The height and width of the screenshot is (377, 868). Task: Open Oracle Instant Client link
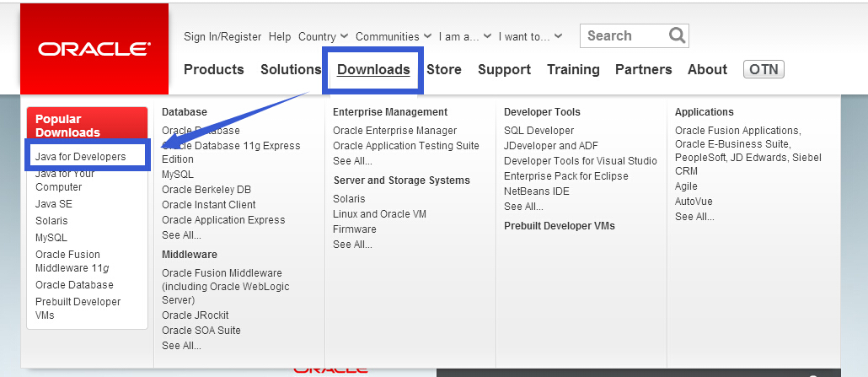pyautogui.click(x=209, y=205)
